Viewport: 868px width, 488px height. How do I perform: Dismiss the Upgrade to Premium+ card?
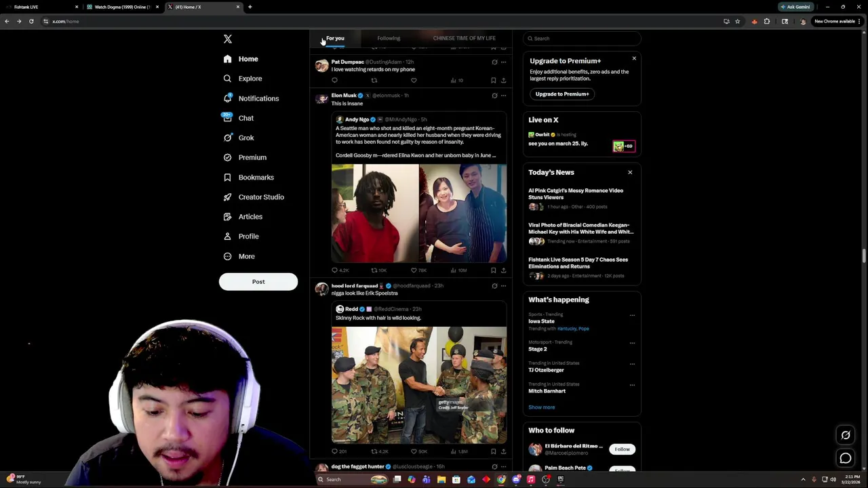pos(634,58)
